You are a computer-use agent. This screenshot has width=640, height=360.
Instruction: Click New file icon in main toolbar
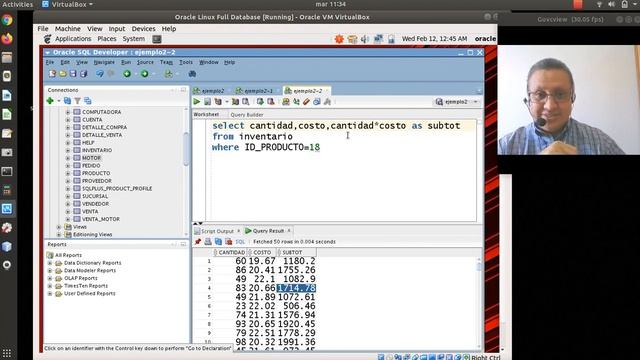pos(52,73)
